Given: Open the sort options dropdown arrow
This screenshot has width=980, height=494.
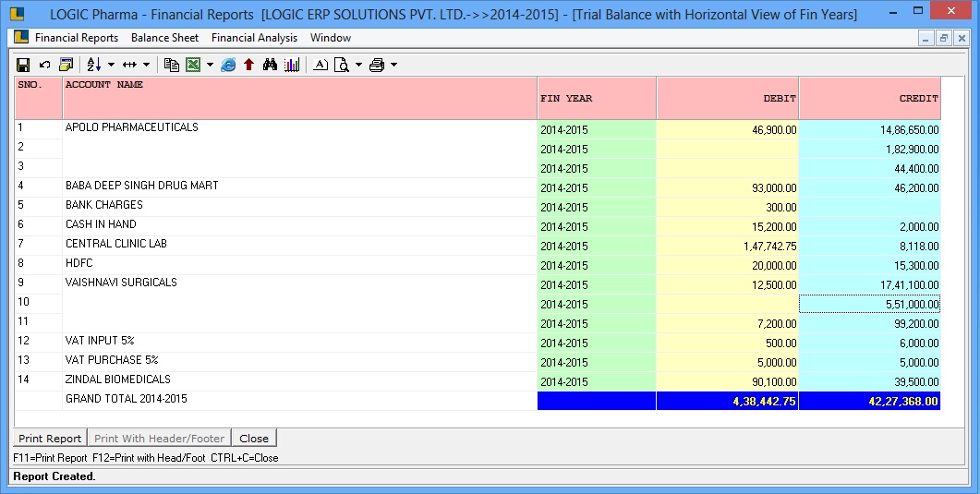Looking at the screenshot, I should point(111,65).
